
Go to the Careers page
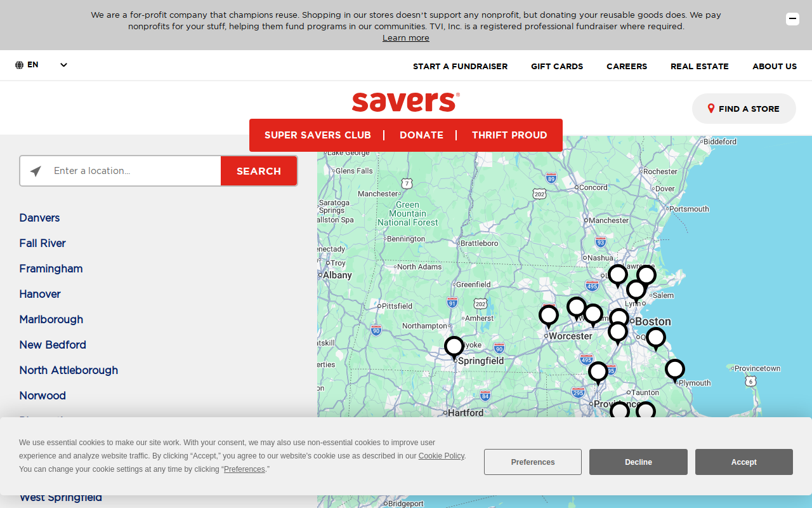(627, 66)
